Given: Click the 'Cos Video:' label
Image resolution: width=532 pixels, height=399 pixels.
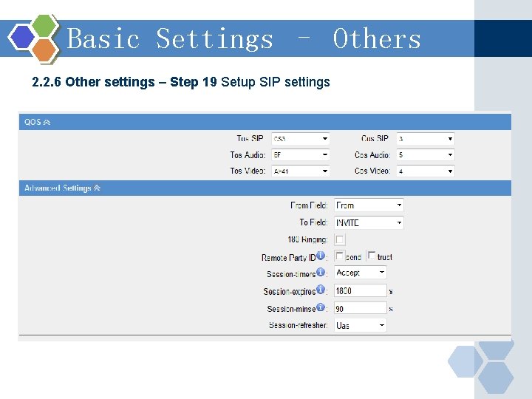Looking at the screenshot, I should pyautogui.click(x=372, y=171).
